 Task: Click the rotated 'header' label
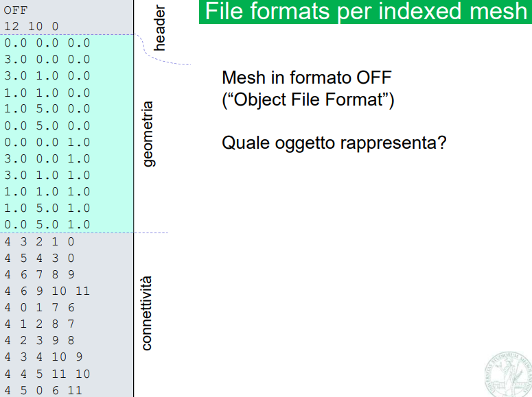pos(161,29)
